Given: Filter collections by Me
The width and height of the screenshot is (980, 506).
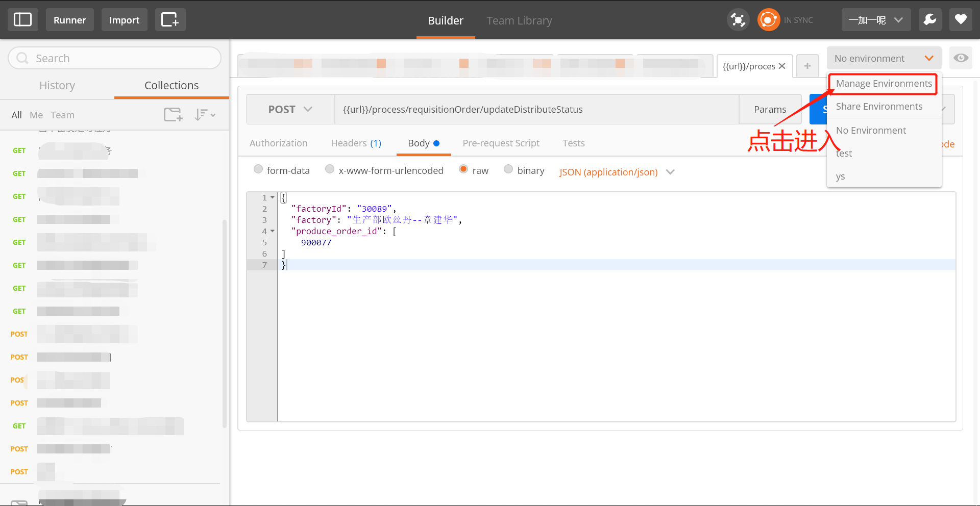Looking at the screenshot, I should pos(36,115).
